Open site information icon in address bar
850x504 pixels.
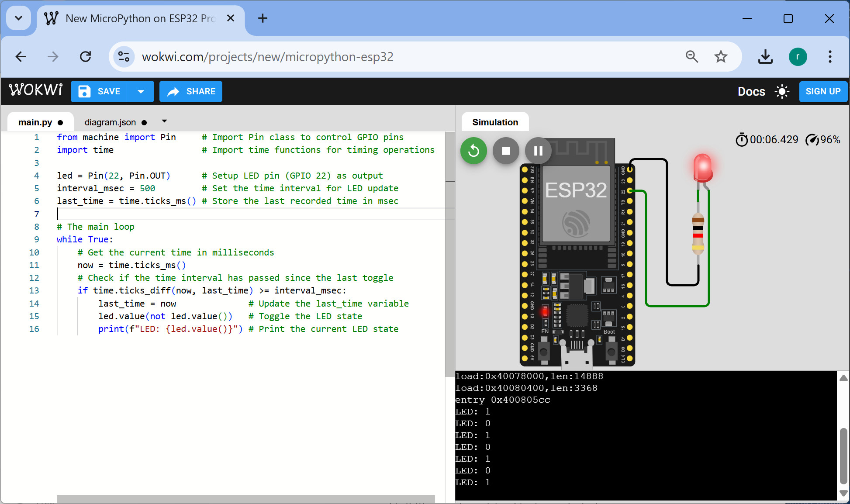click(x=124, y=57)
